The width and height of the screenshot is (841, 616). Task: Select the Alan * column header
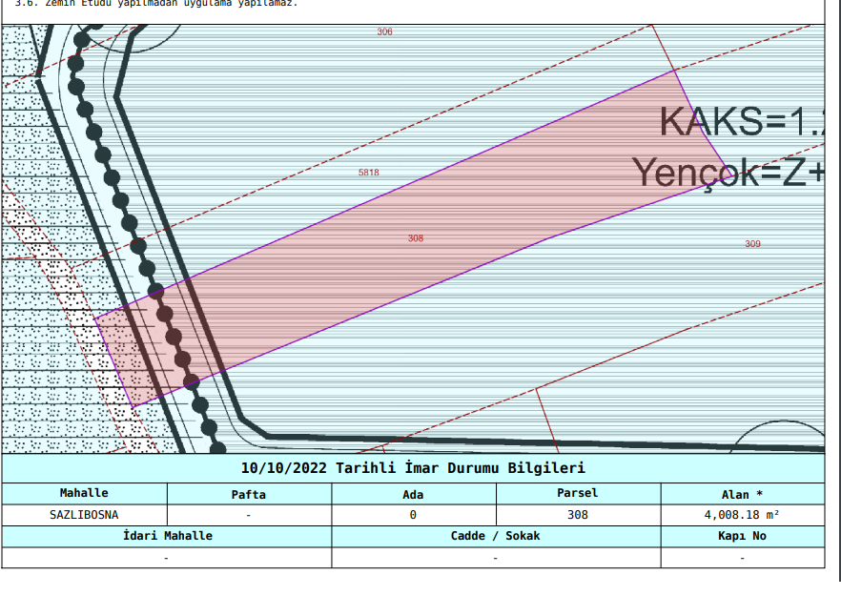coord(742,494)
